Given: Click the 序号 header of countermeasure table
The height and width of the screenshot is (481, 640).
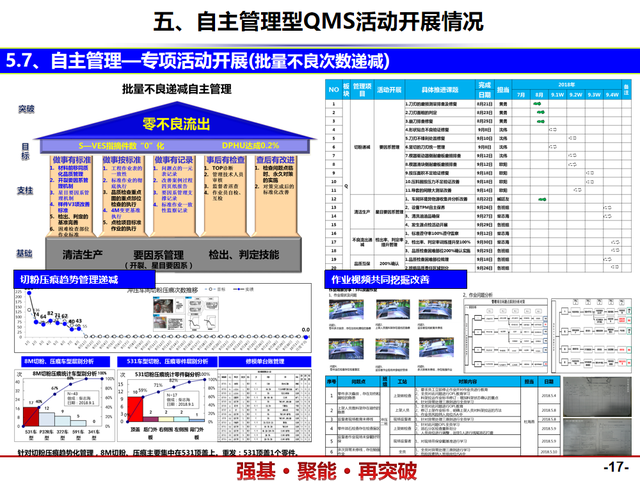Looking at the screenshot, I should click(331, 381).
